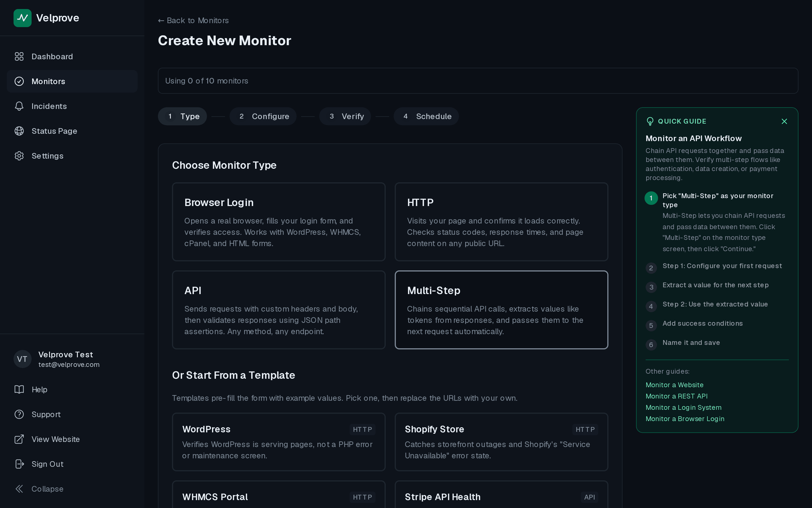Navigate to Status Page
Screen dimensions: 812x508
point(72,131)
